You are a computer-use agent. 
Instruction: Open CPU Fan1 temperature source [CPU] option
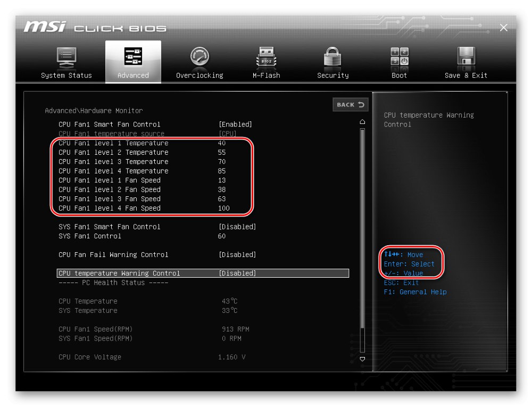(227, 134)
